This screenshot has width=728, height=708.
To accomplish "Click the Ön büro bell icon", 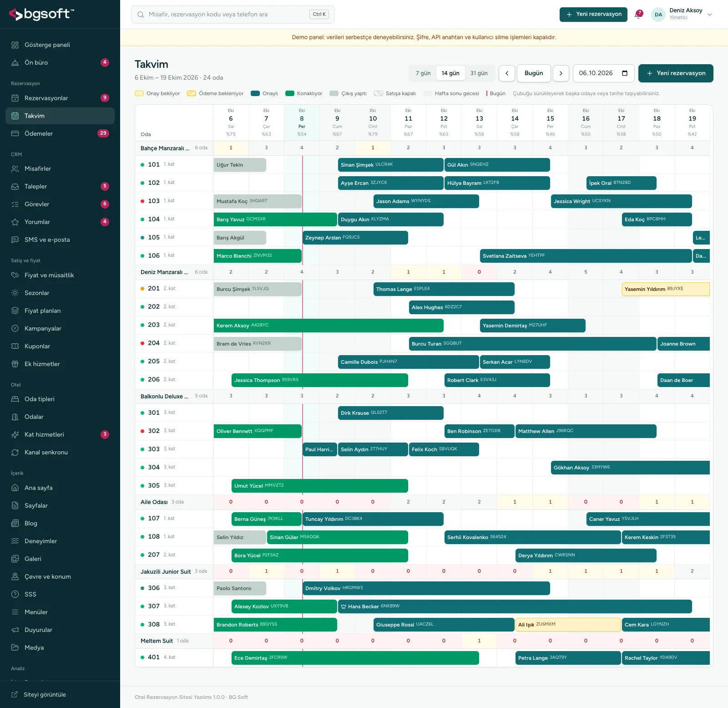I will click(15, 62).
